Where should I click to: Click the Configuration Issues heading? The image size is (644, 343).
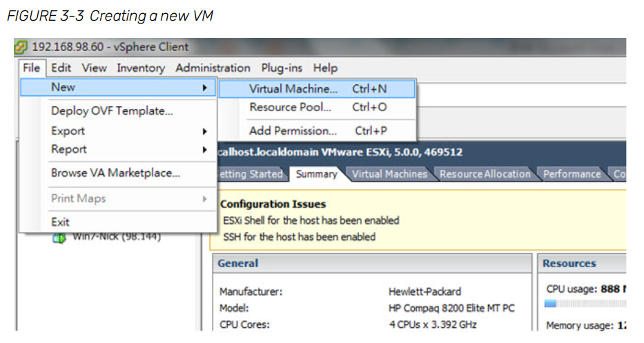tap(273, 204)
